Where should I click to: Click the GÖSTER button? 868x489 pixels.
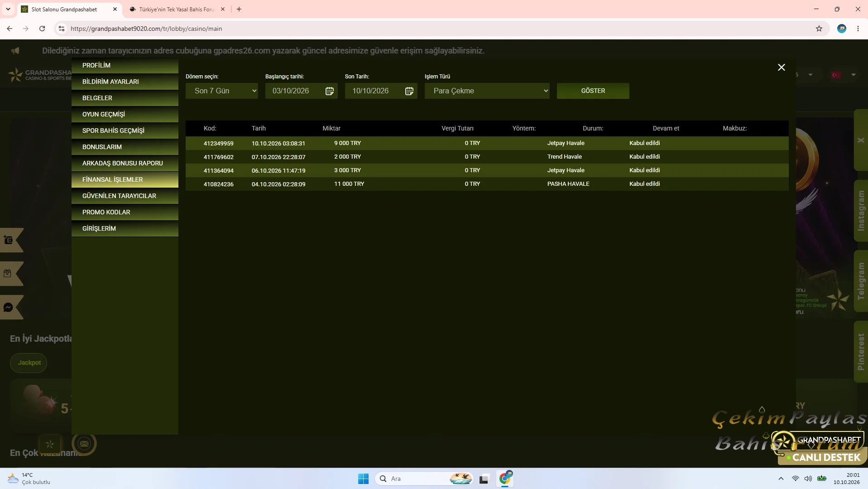click(593, 91)
